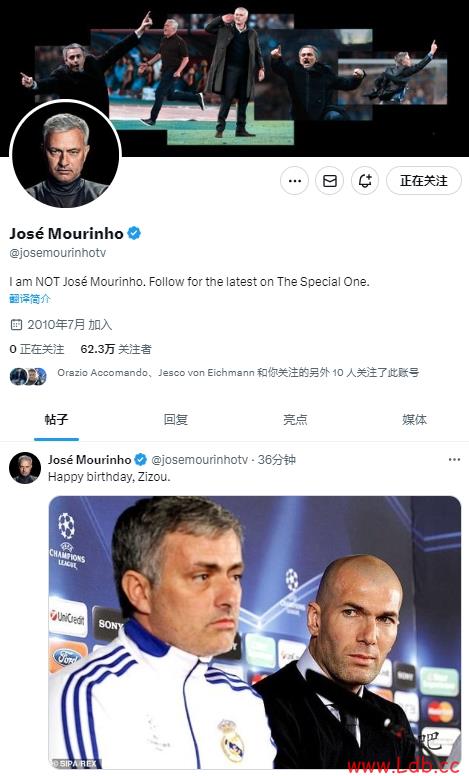Screen dimensions: 469x776
Task: Click the calendar joined-date icon
Action: 16,325
